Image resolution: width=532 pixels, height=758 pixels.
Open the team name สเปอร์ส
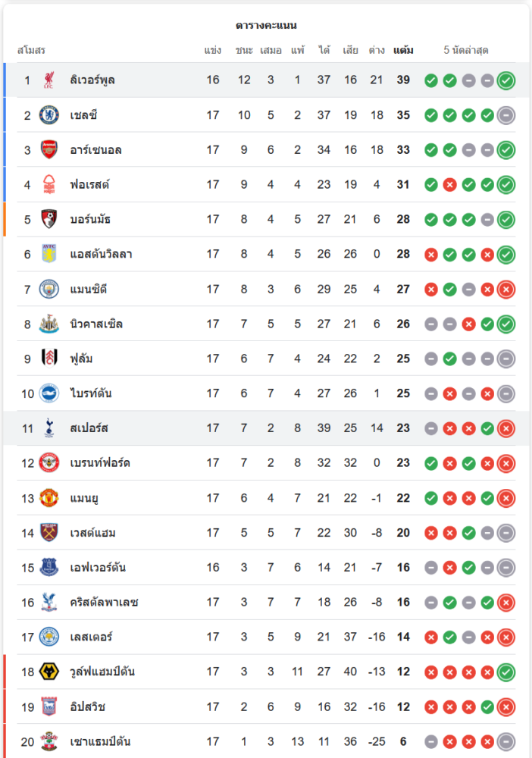[89, 428]
